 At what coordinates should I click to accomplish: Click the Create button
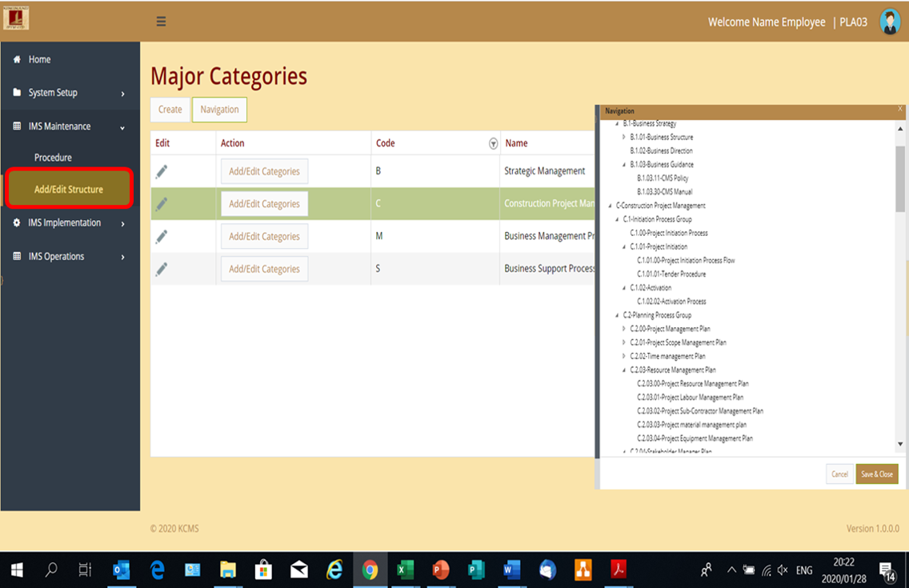coord(170,110)
